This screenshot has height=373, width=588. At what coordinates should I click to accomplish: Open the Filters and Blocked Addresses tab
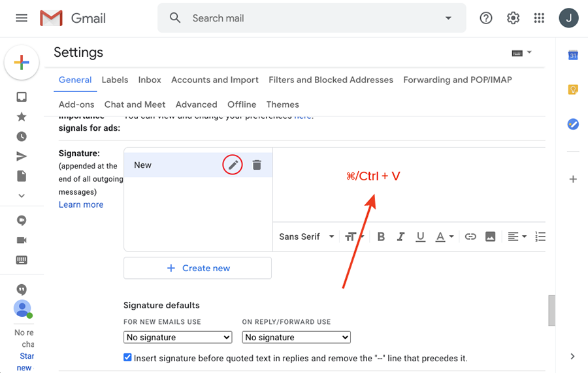331,80
